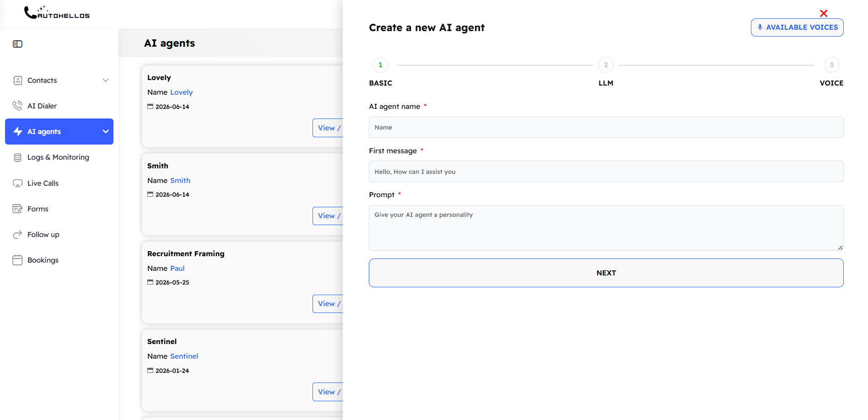The image size is (868, 420).
Task: Expand the Contacts menu chevron
Action: [106, 81]
